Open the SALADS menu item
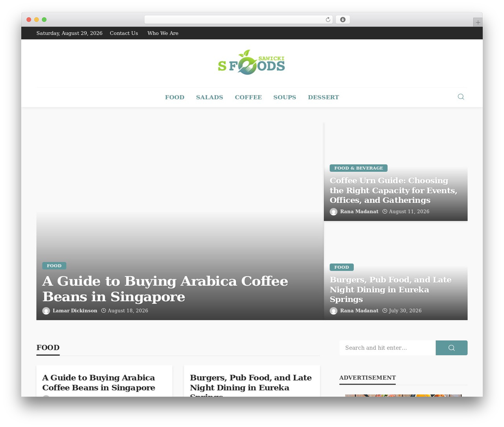This screenshot has width=504, height=427. [x=209, y=97]
